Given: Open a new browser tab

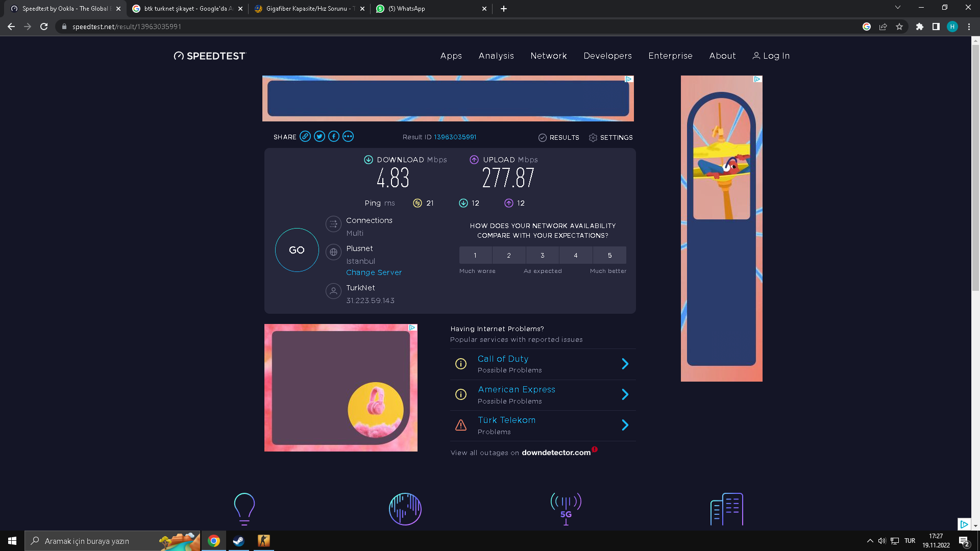Looking at the screenshot, I should 504,9.
